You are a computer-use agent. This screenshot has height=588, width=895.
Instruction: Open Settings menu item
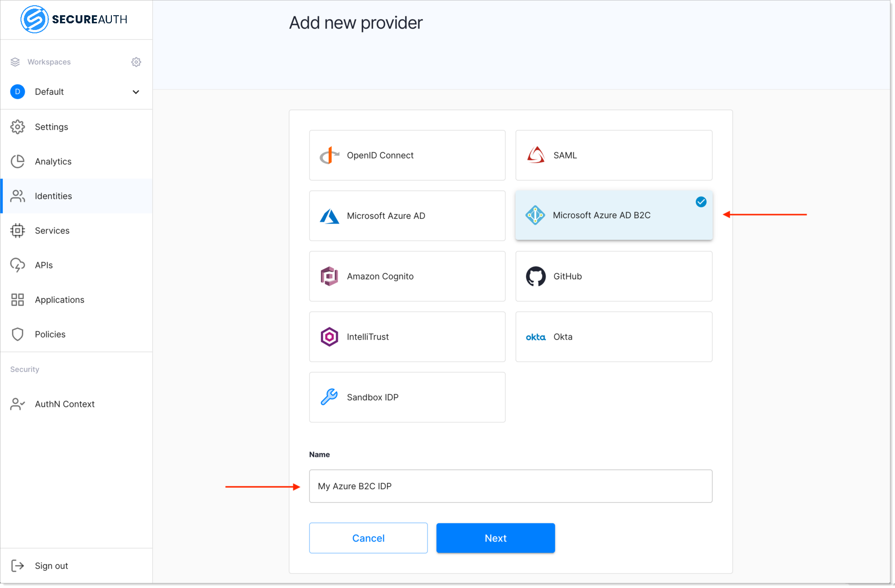(x=76, y=127)
